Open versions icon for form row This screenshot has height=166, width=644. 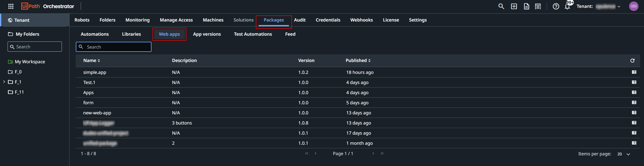(634, 102)
